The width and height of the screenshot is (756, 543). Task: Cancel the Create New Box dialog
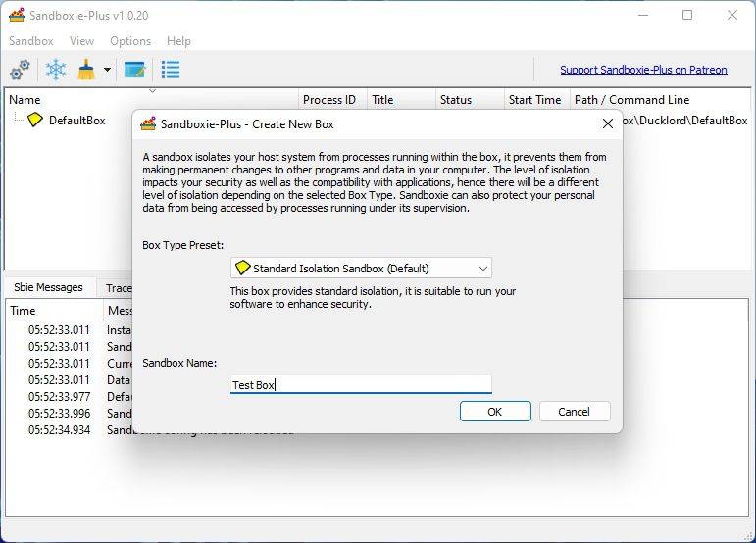575,412
